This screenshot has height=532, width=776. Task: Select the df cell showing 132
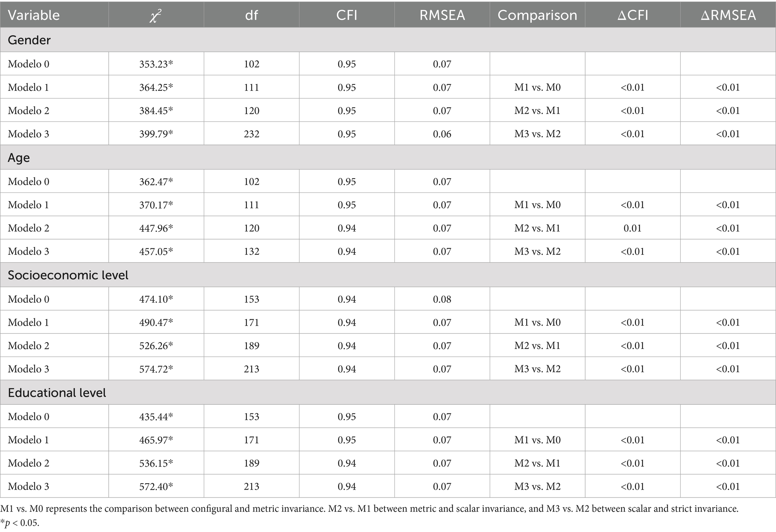click(251, 251)
